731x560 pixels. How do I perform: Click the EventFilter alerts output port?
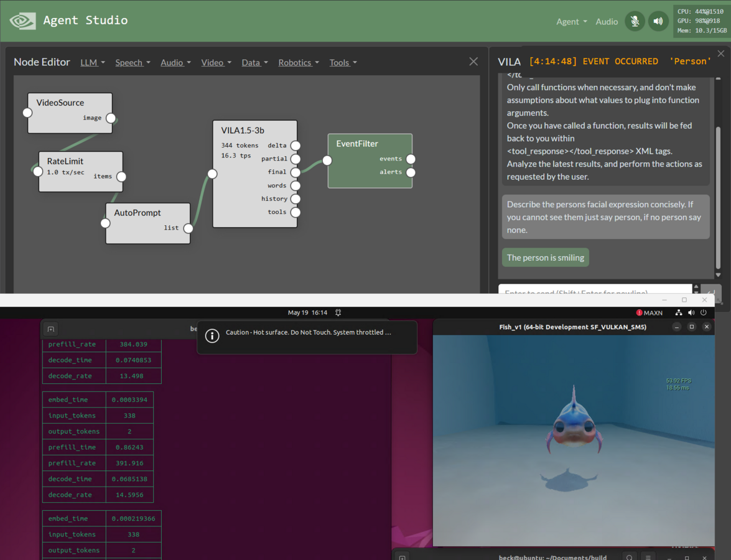click(411, 172)
